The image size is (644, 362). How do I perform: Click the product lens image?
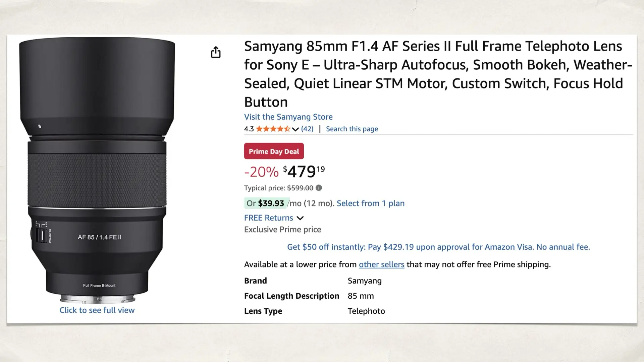[x=97, y=168]
